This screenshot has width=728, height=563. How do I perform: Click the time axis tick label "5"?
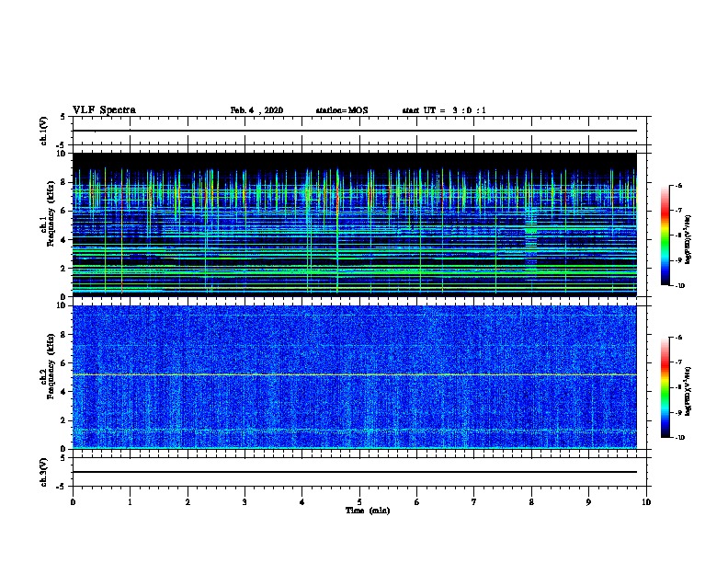point(359,502)
